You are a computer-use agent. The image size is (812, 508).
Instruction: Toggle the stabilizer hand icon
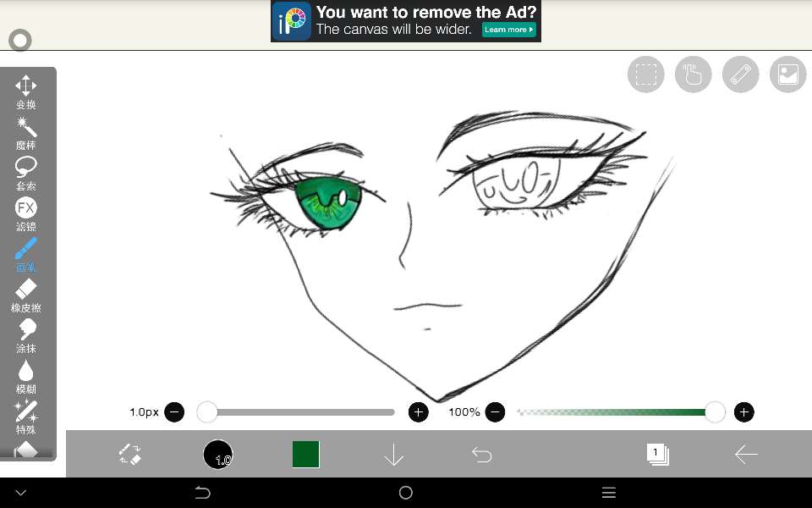(694, 75)
